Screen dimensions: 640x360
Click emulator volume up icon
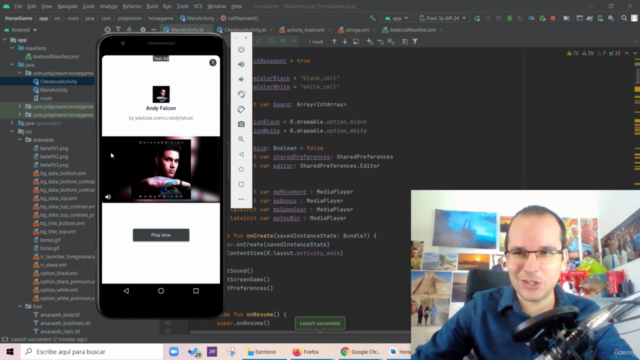241,64
